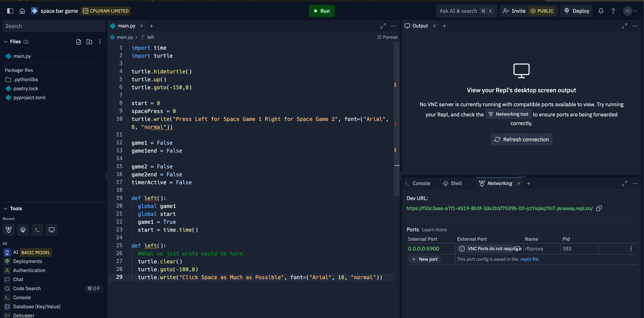
Task: Open the help question mark icon
Action: point(613,11)
